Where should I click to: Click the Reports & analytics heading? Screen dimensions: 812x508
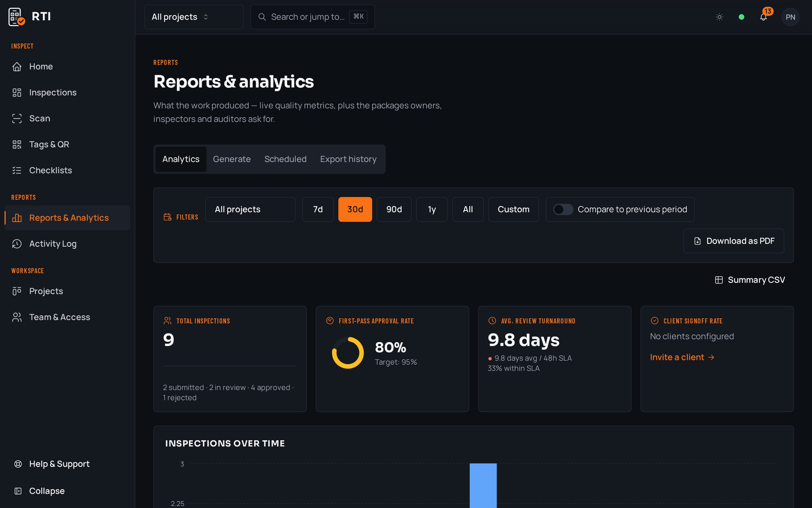coord(234,82)
